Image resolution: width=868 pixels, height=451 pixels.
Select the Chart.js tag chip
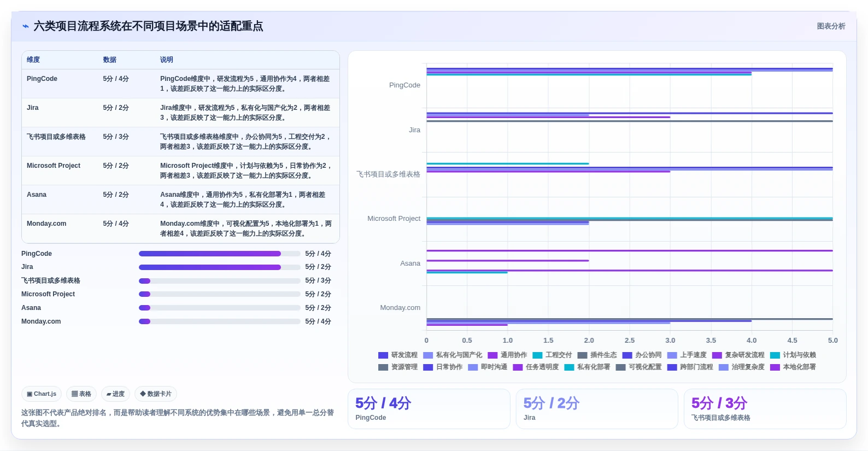[42, 394]
